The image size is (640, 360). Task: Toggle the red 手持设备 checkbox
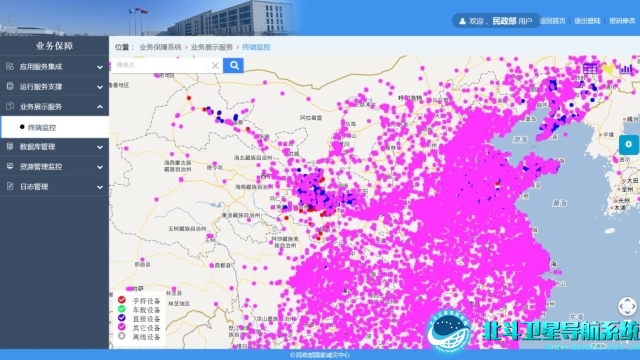pos(122,300)
